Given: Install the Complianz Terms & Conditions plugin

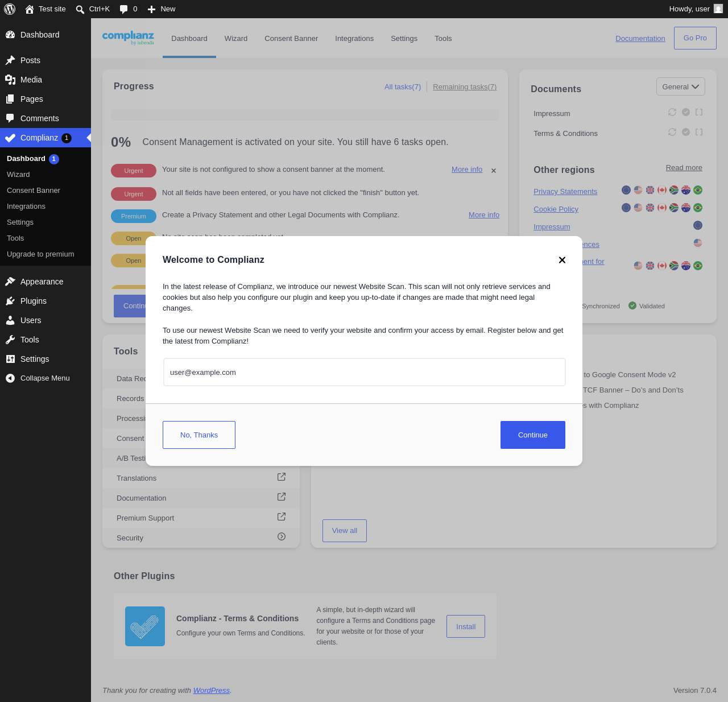Looking at the screenshot, I should [466, 626].
